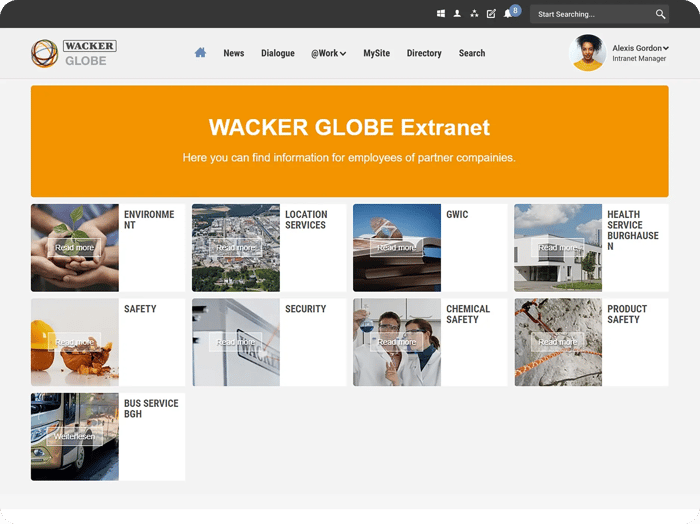This screenshot has width=700, height=524.
Task: Open the user profile icon in top bar
Action: [x=457, y=14]
